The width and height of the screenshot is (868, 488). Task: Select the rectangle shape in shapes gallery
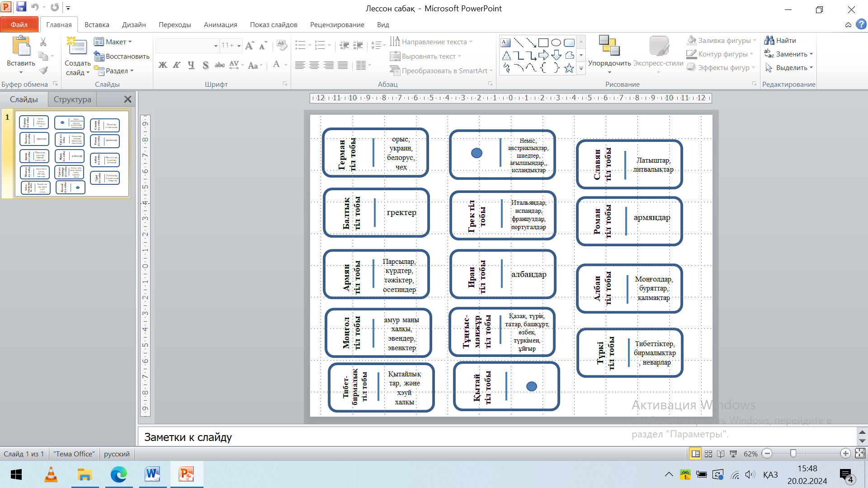click(x=543, y=43)
